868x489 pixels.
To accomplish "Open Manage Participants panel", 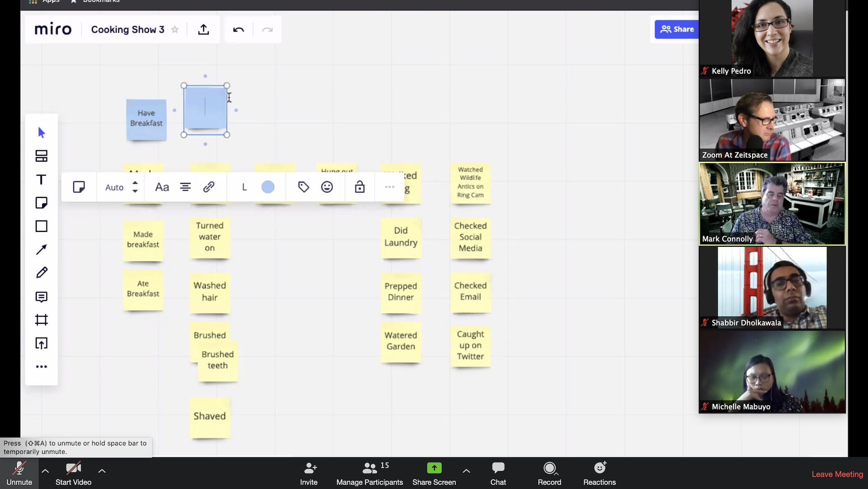I will pyautogui.click(x=369, y=473).
